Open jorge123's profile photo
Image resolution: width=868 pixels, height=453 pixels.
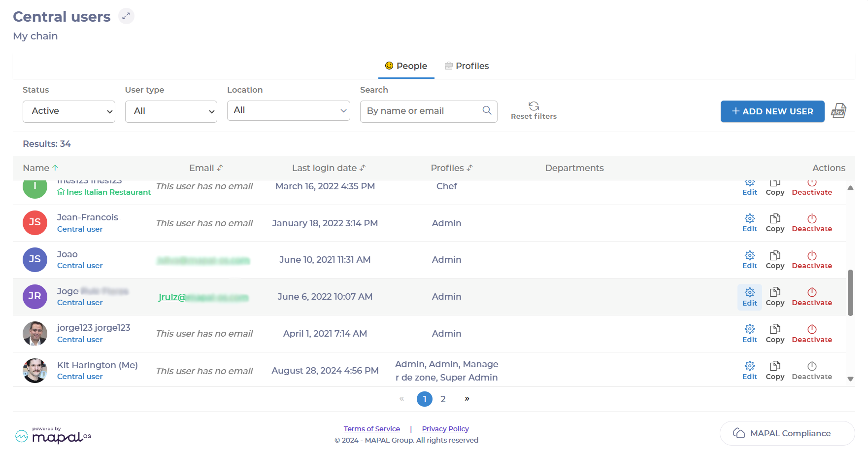35,334
